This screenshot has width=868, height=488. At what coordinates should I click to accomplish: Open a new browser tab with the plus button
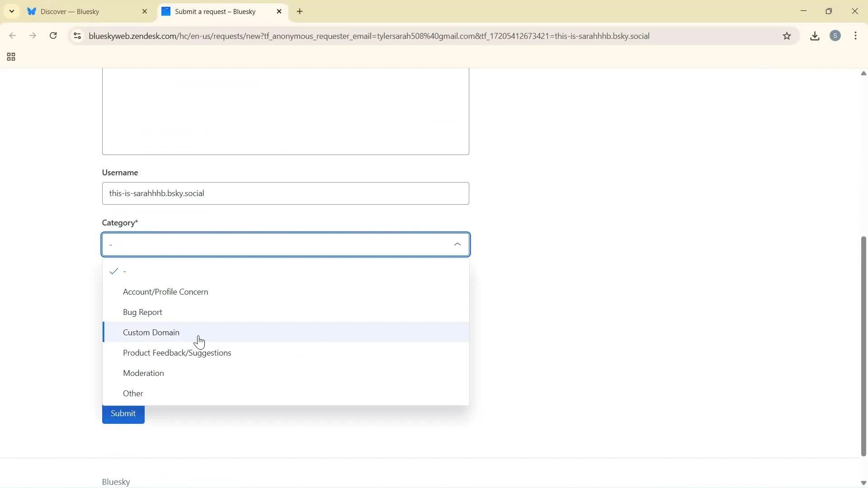(x=300, y=11)
